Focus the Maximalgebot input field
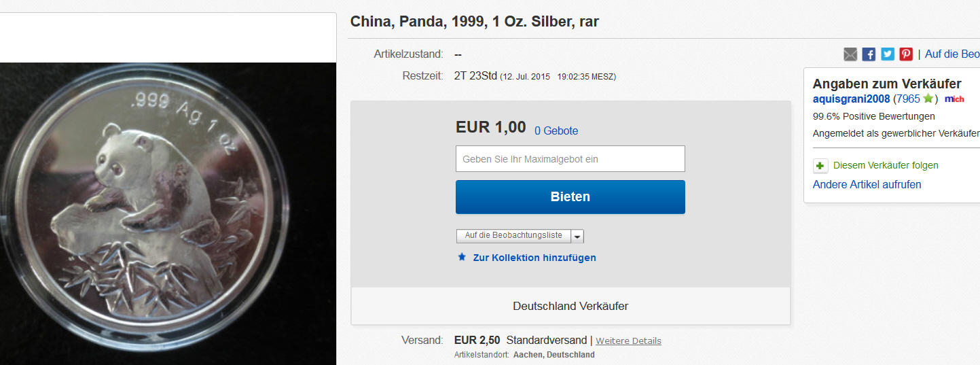Viewport: 980px width, 365px height. (570, 158)
